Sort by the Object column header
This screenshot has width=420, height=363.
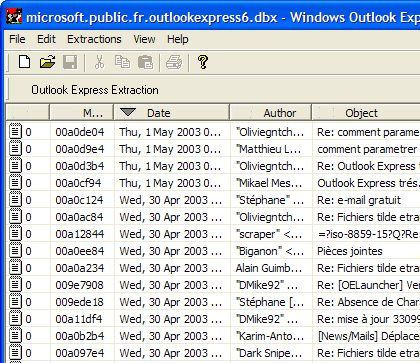point(366,113)
